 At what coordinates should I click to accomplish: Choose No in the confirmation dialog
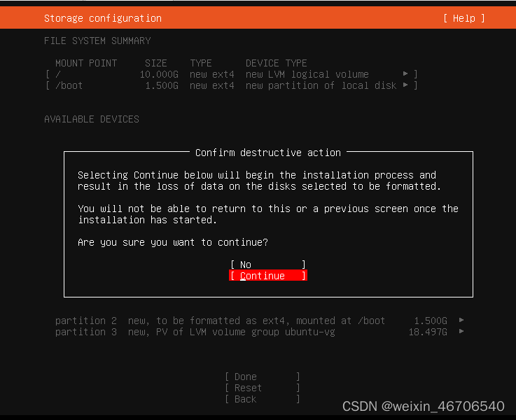tap(268, 265)
